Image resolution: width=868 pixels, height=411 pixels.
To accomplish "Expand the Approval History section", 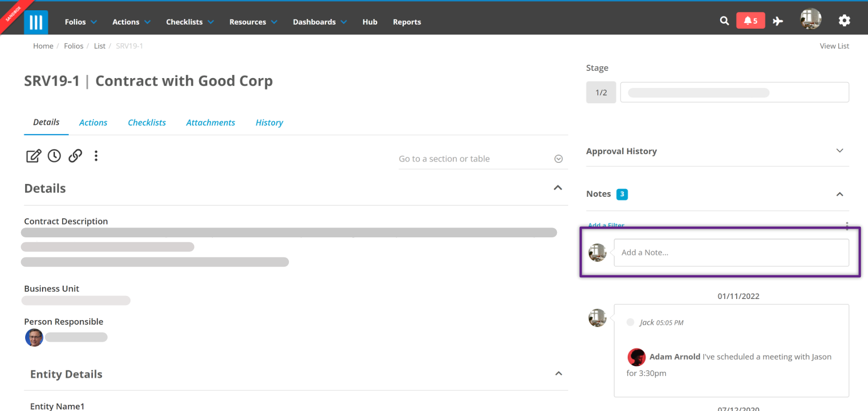I will pos(840,151).
